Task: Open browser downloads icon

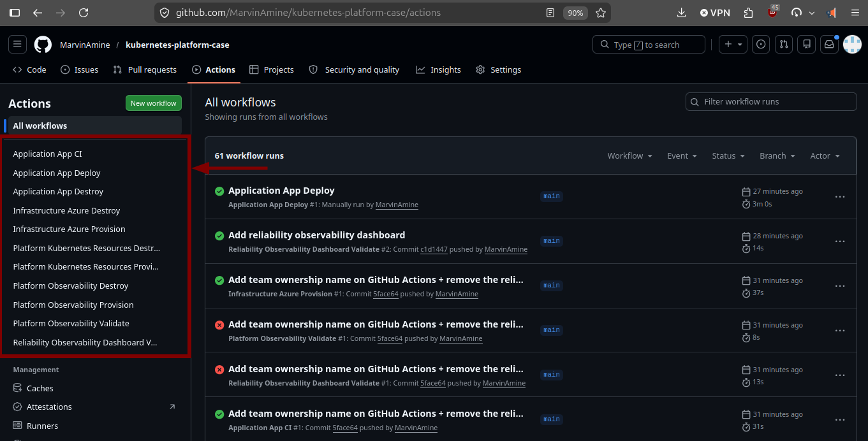Action: 681,13
